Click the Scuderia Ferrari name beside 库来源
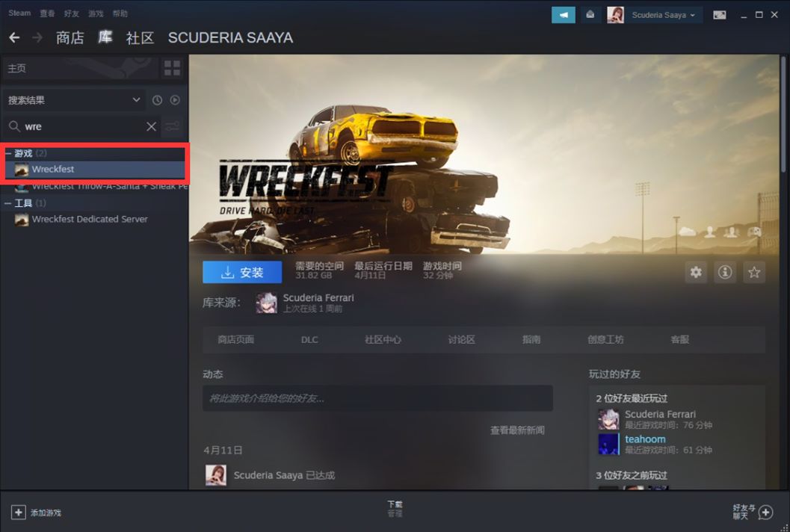The width and height of the screenshot is (790, 532). click(318, 297)
